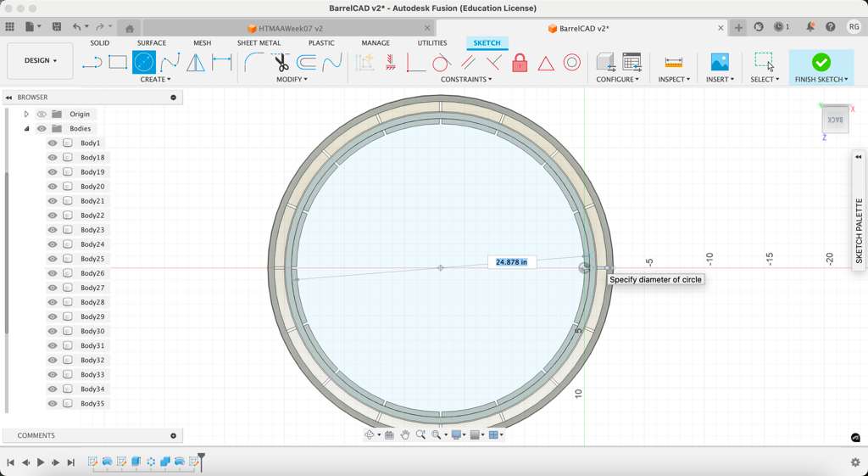Select the Pan hand tool

[405, 434]
